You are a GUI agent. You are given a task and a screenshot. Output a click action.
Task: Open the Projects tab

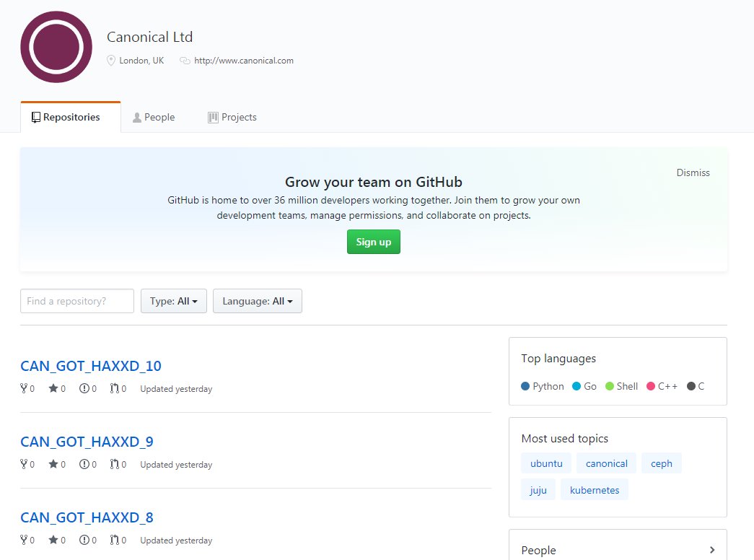pyautogui.click(x=232, y=118)
